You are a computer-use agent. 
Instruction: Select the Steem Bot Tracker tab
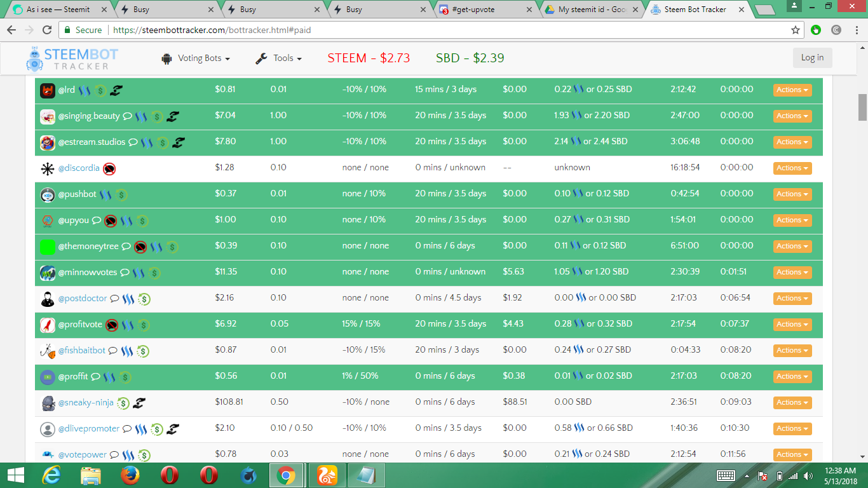(x=699, y=10)
